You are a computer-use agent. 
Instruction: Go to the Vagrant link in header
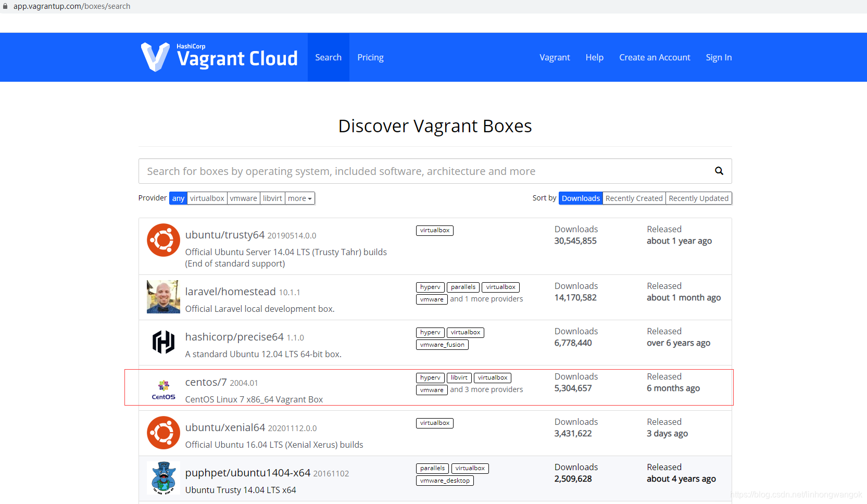[x=555, y=57]
